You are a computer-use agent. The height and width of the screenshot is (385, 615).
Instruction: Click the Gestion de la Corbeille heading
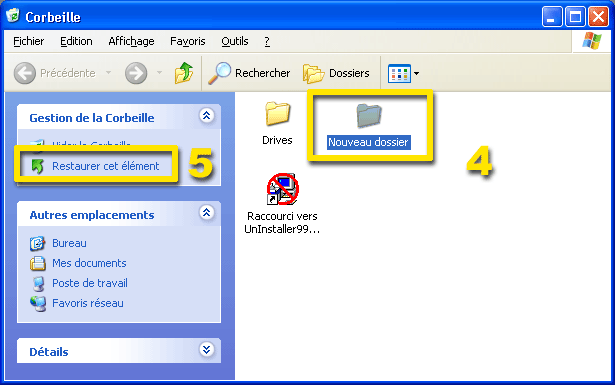tap(92, 118)
